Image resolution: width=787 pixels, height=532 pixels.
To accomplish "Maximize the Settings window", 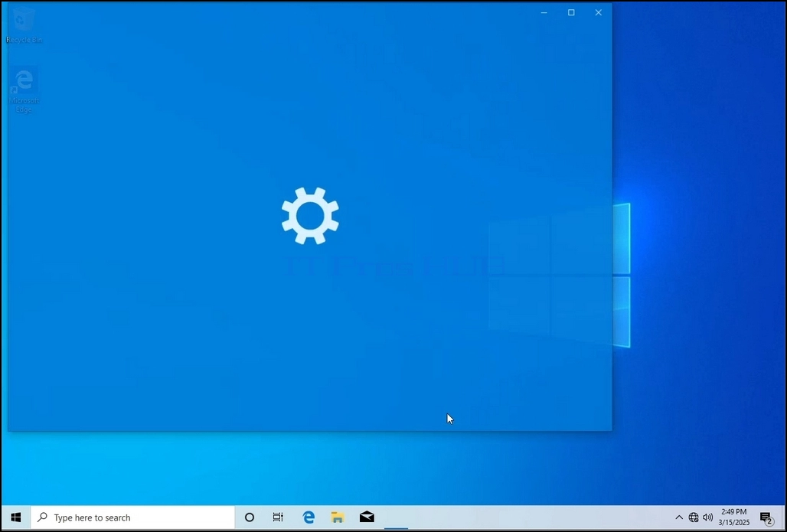I will click(571, 12).
